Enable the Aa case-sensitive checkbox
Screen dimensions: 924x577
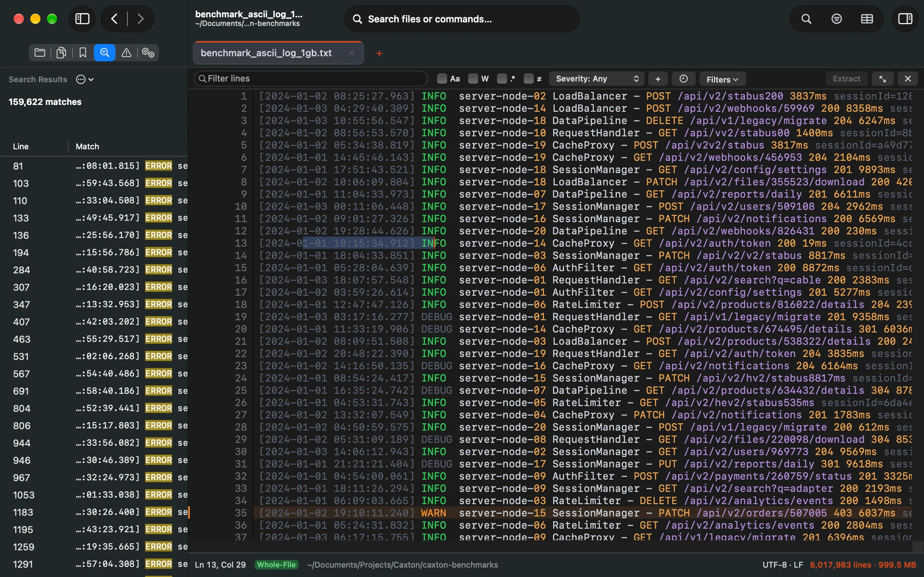[x=442, y=79]
